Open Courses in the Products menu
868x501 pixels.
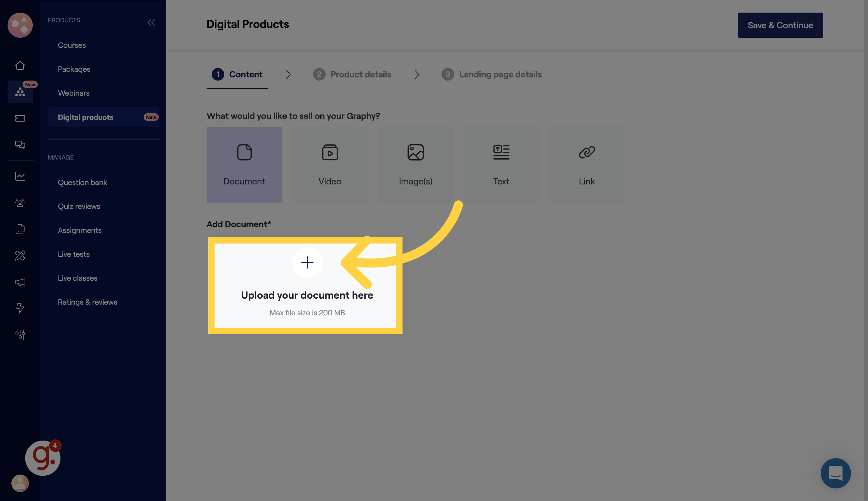[x=71, y=45]
